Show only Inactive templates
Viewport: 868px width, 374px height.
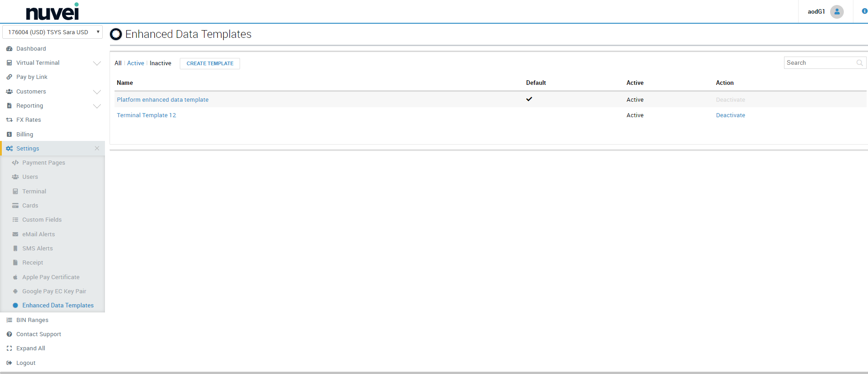pos(160,63)
